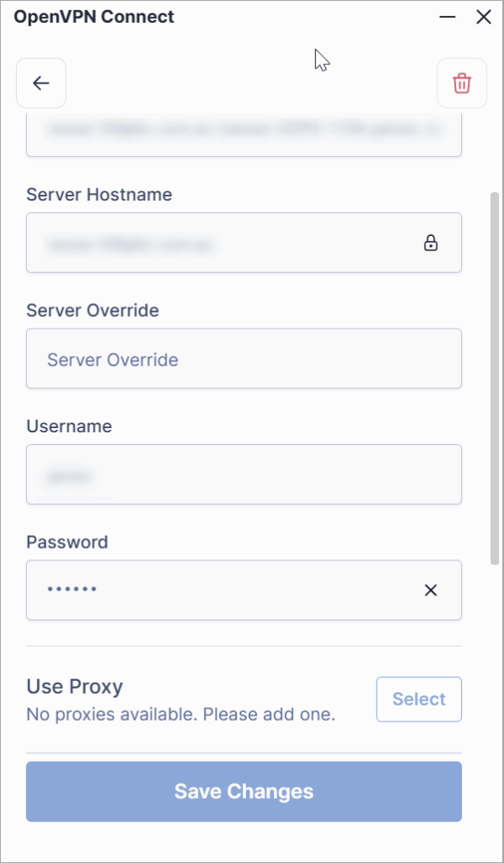Click the blurred profile name field at top
The height and width of the screenshot is (863, 504).
coord(244,135)
